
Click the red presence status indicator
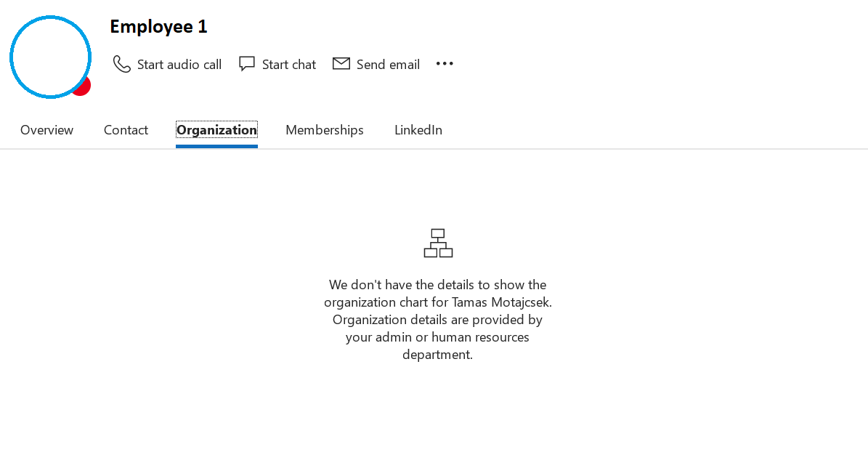click(x=83, y=87)
